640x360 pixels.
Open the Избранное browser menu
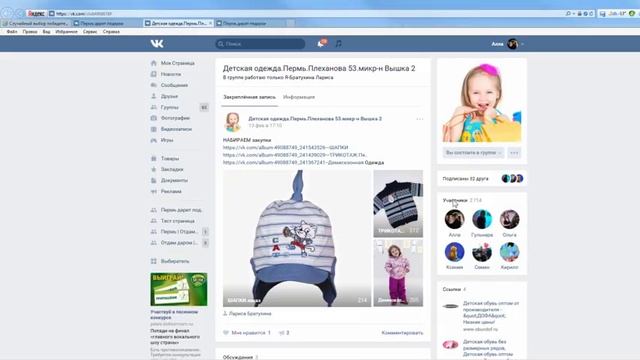pos(67,31)
